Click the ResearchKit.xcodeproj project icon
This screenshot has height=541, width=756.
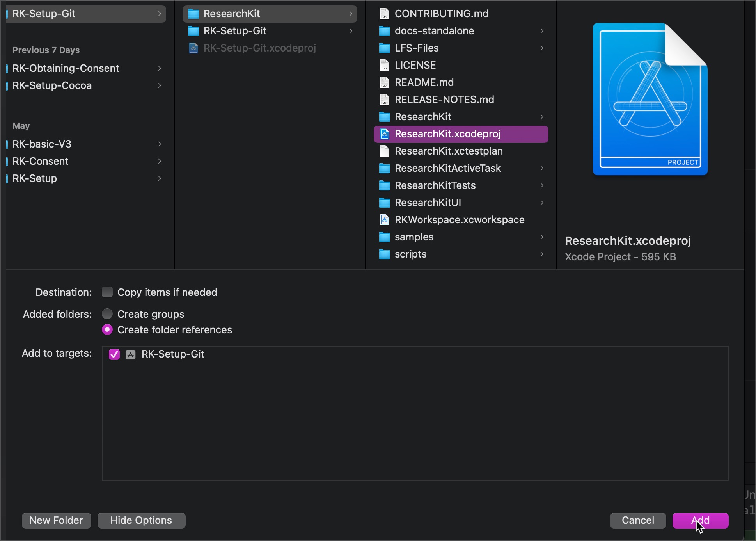click(385, 134)
